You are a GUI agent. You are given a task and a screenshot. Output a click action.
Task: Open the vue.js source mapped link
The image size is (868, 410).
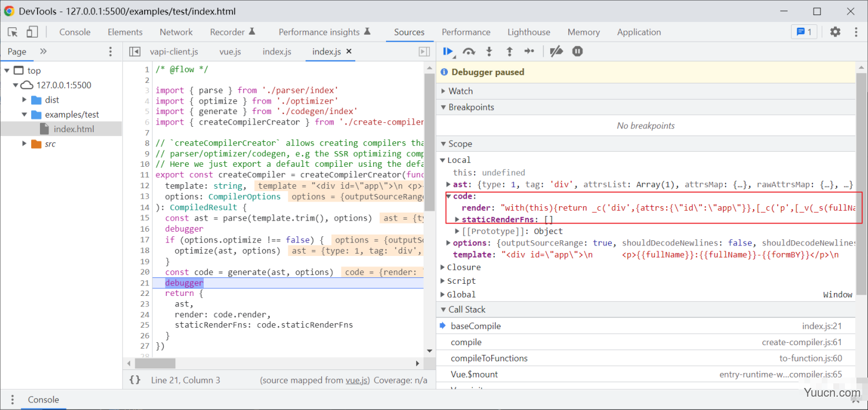[x=357, y=380]
